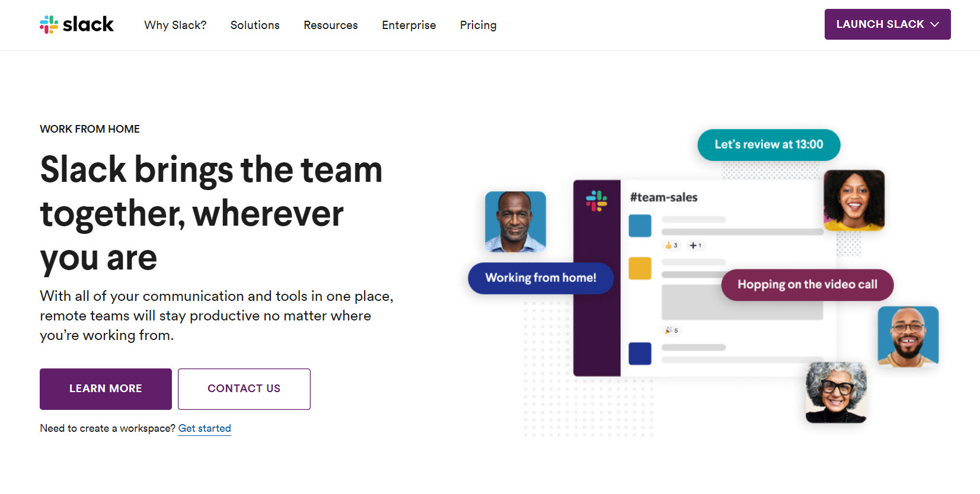Click the party popper reaction with count 5
Image resolution: width=980 pixels, height=494 pixels.
[x=672, y=331]
